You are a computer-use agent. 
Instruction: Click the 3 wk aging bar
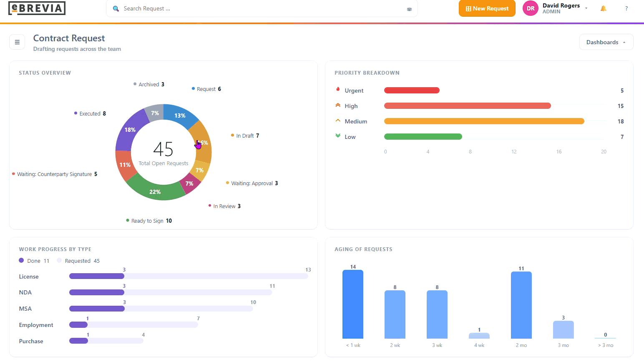[437, 315]
